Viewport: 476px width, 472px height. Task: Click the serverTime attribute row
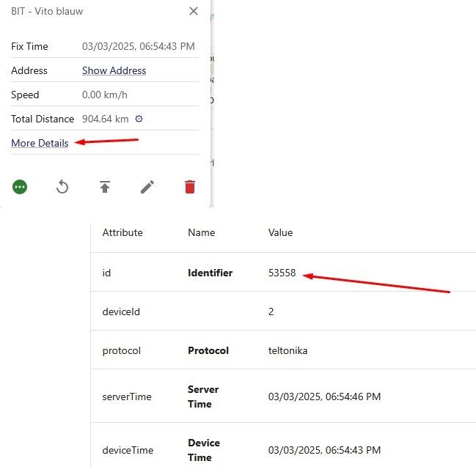tap(127, 397)
